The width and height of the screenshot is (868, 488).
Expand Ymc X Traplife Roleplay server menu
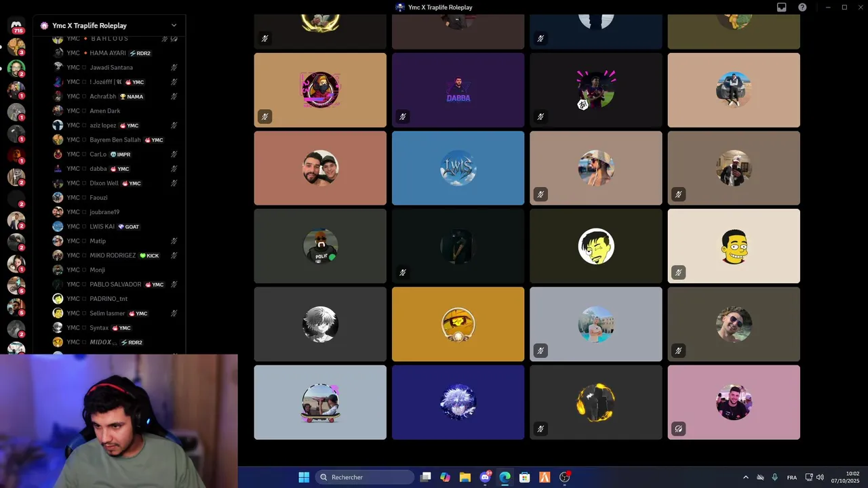(x=174, y=26)
